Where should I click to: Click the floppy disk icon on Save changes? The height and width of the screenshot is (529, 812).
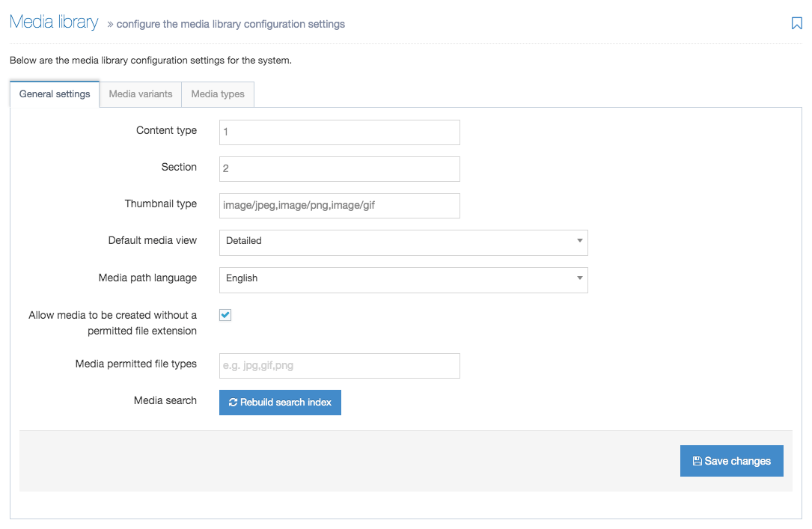pyautogui.click(x=697, y=462)
